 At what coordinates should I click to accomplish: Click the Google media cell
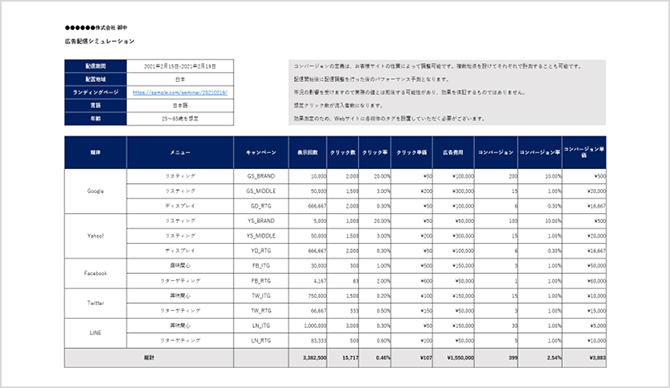96,191
